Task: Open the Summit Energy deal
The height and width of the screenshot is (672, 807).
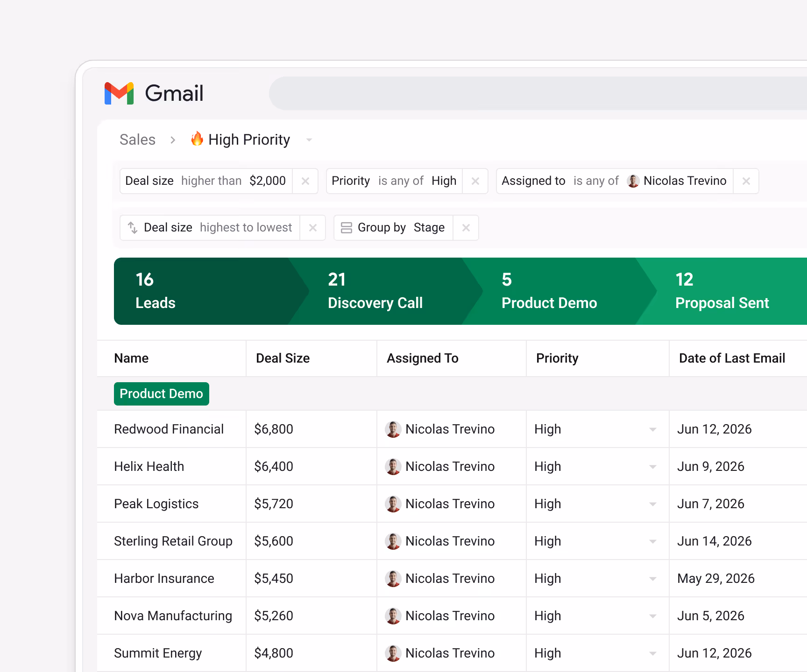Action: coord(158,653)
